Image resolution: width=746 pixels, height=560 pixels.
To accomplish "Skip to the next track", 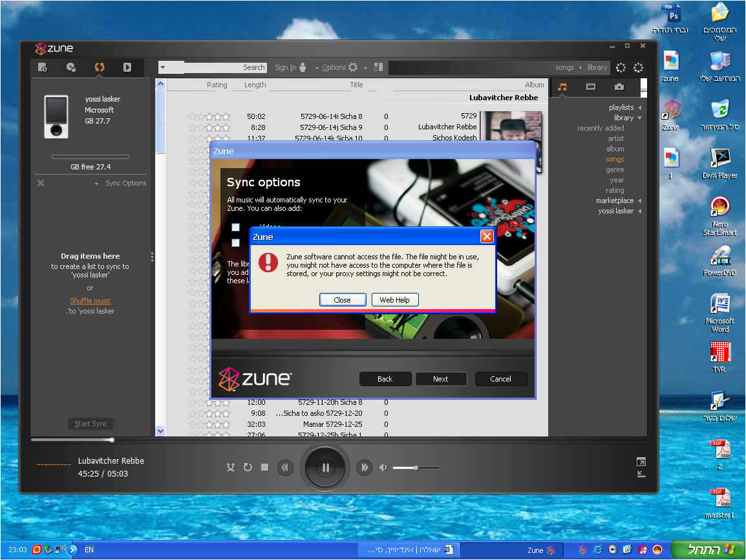I will [x=365, y=467].
